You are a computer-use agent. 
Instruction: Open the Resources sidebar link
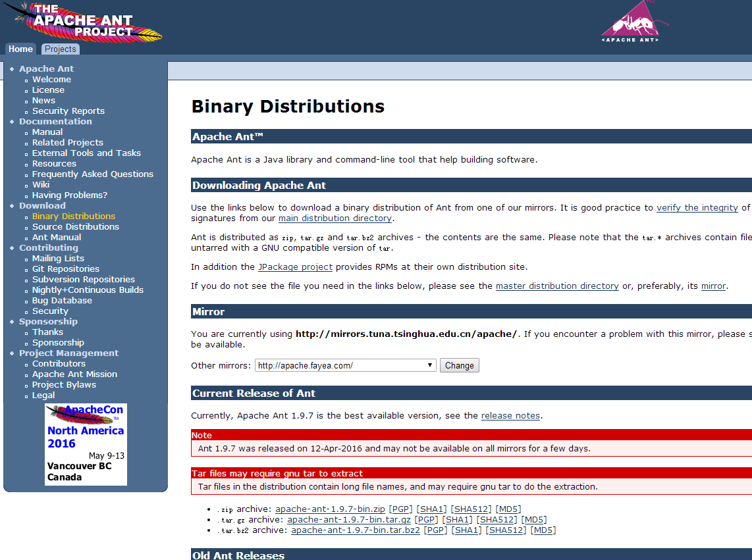(x=54, y=163)
